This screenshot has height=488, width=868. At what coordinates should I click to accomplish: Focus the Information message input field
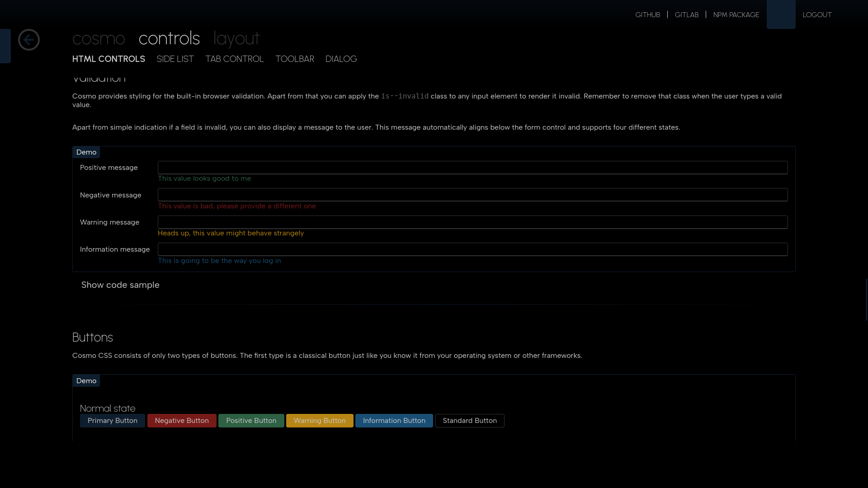[472, 249]
